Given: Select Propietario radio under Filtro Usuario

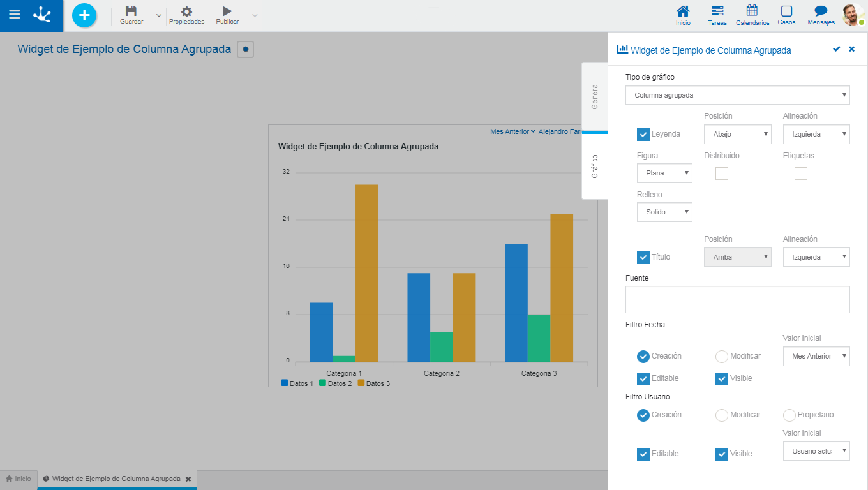Looking at the screenshot, I should tap(789, 415).
